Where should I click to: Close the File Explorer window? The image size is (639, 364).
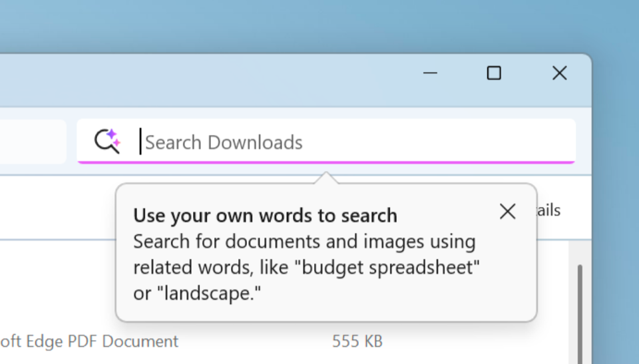559,73
